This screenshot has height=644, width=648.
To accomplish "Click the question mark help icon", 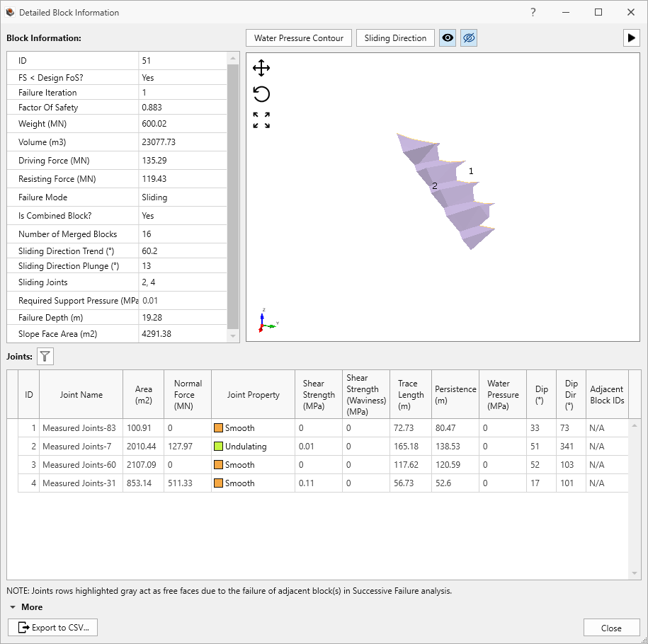I will tap(533, 13).
